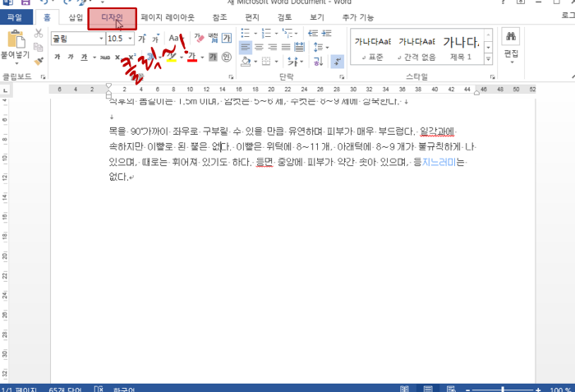Open font color dropdown arrow

coord(202,58)
